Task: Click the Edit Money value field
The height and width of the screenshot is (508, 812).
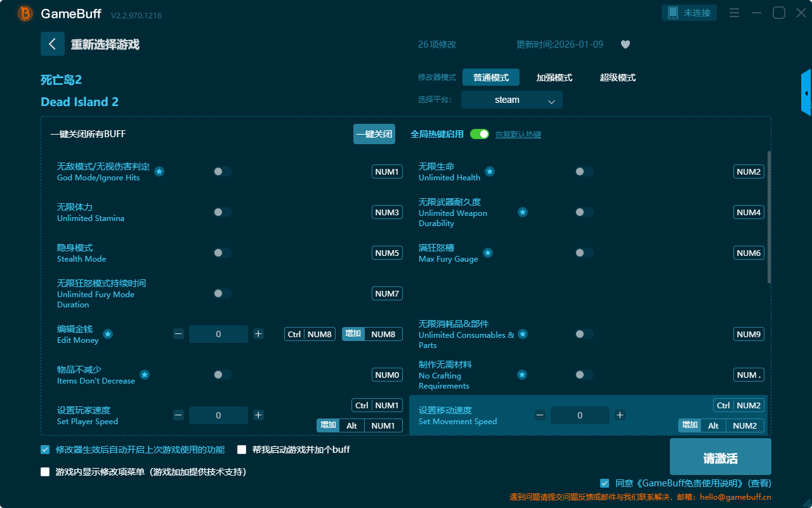Action: click(x=218, y=334)
